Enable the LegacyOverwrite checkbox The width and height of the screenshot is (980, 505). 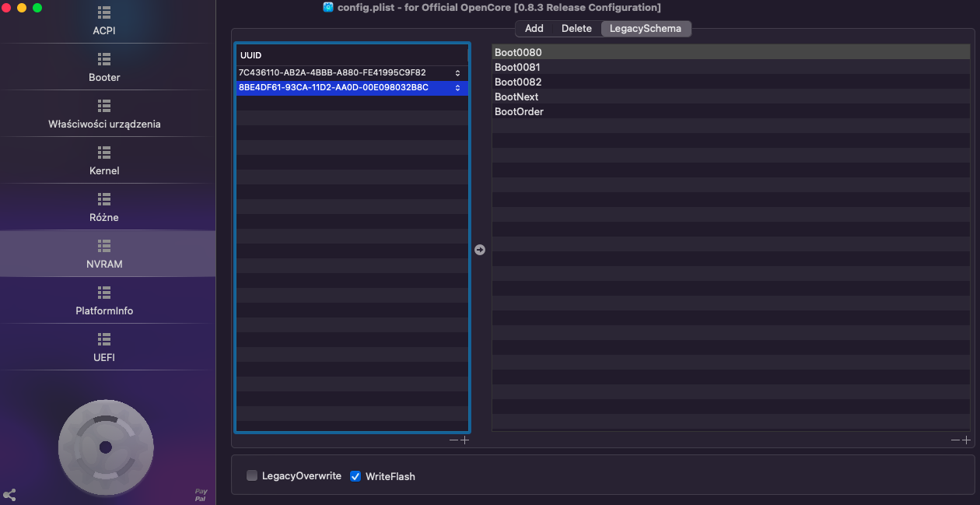click(252, 475)
